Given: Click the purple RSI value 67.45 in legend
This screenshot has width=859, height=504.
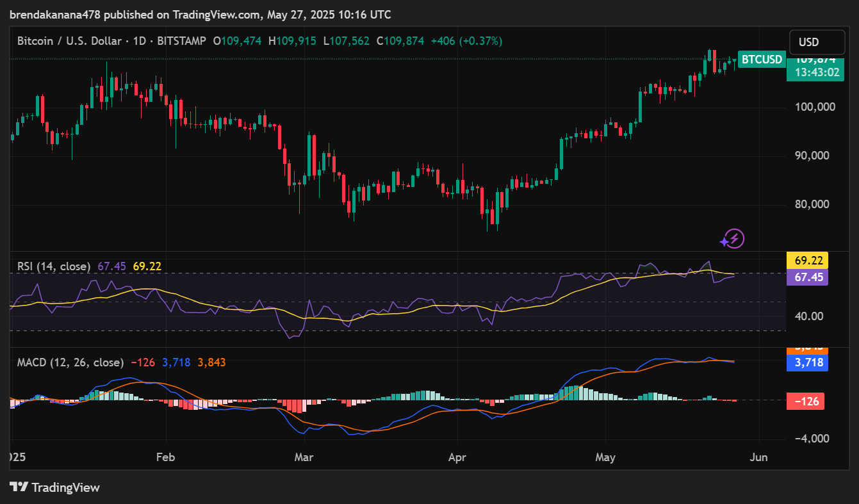Looking at the screenshot, I should click(111, 266).
